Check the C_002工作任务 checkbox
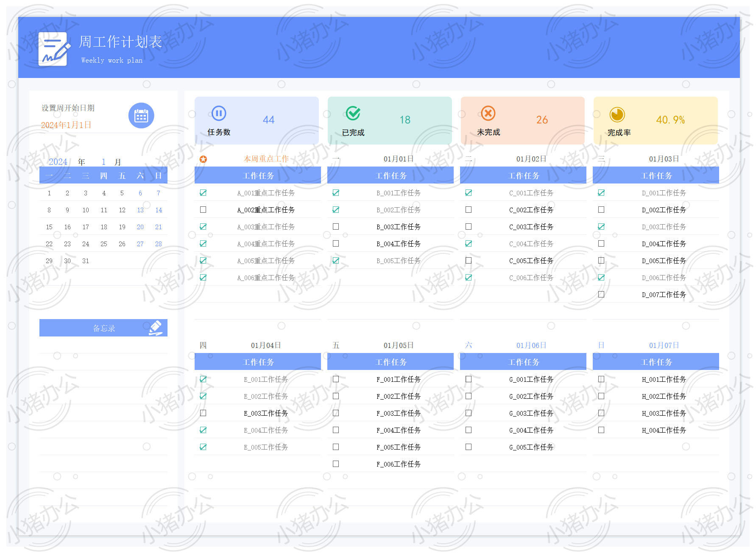Image resolution: width=756 pixels, height=553 pixels. pyautogui.click(x=469, y=210)
